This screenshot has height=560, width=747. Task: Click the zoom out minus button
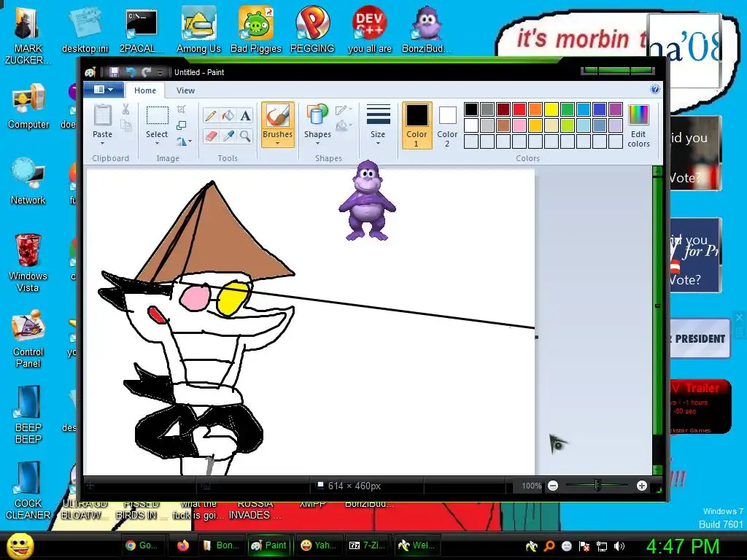coord(553,486)
